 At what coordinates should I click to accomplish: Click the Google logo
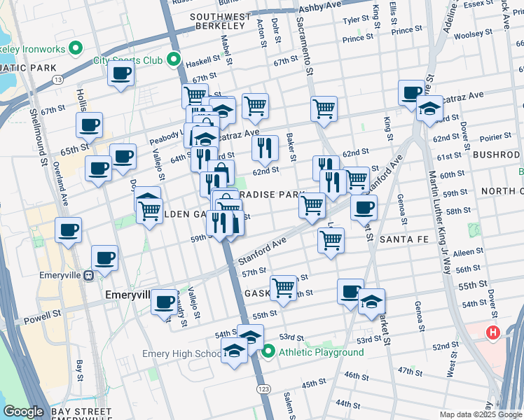click(x=23, y=412)
